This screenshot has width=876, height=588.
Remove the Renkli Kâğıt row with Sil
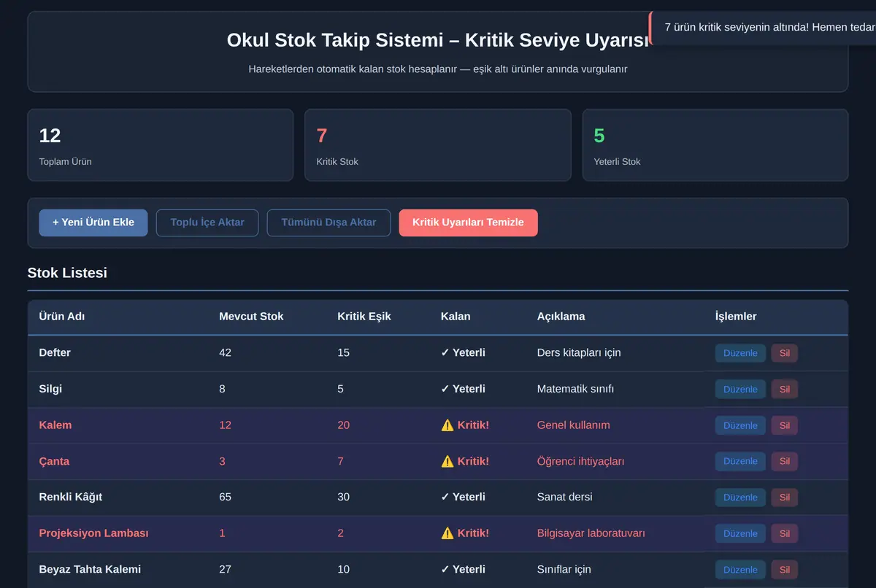pos(785,498)
